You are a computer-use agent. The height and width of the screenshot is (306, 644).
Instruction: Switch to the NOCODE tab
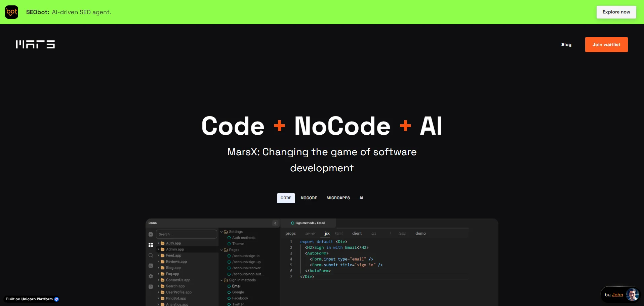pos(309,198)
